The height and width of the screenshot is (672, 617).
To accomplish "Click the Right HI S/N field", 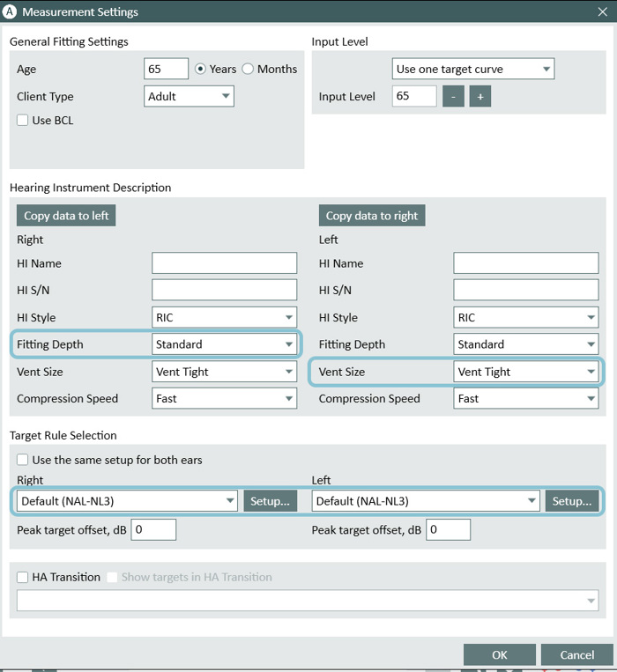I will 224,290.
